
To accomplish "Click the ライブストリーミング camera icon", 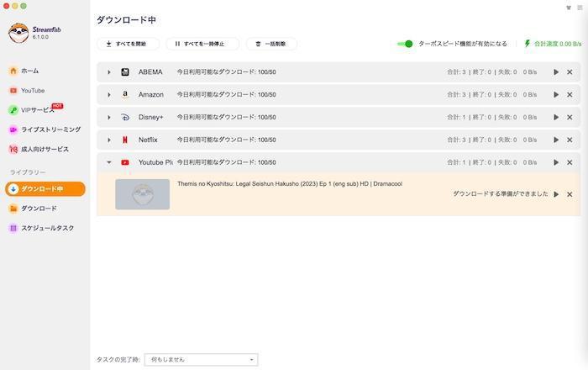I will point(13,129).
